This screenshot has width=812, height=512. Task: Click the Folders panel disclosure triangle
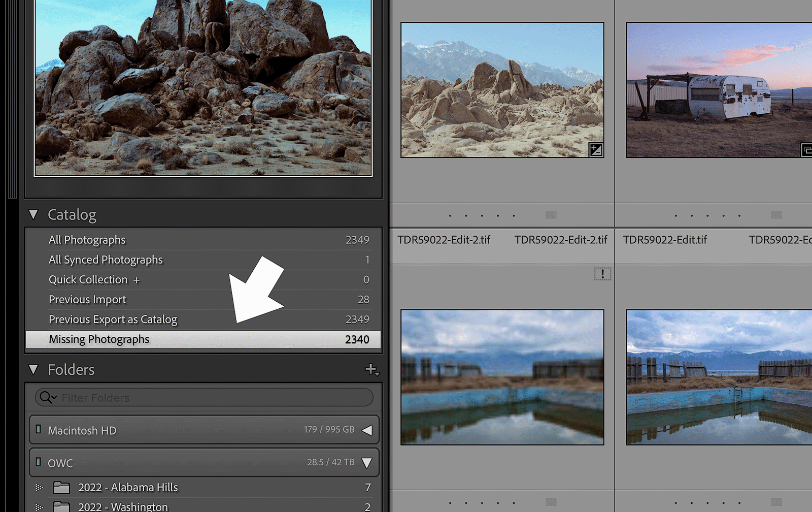(x=33, y=370)
